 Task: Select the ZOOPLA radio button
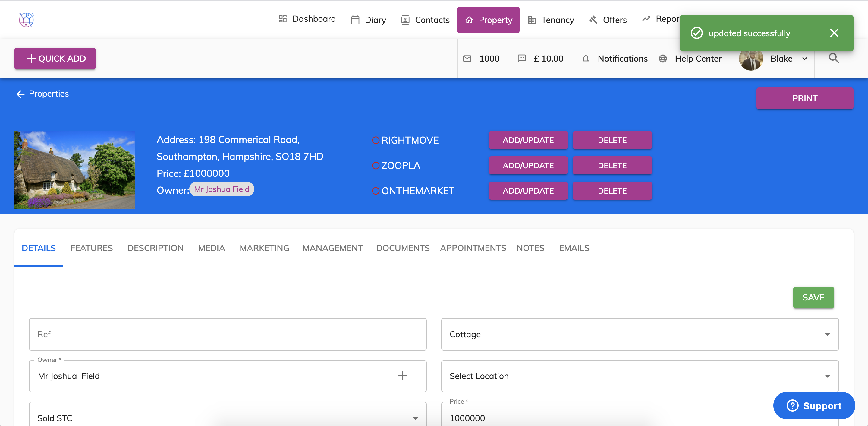[x=376, y=165]
